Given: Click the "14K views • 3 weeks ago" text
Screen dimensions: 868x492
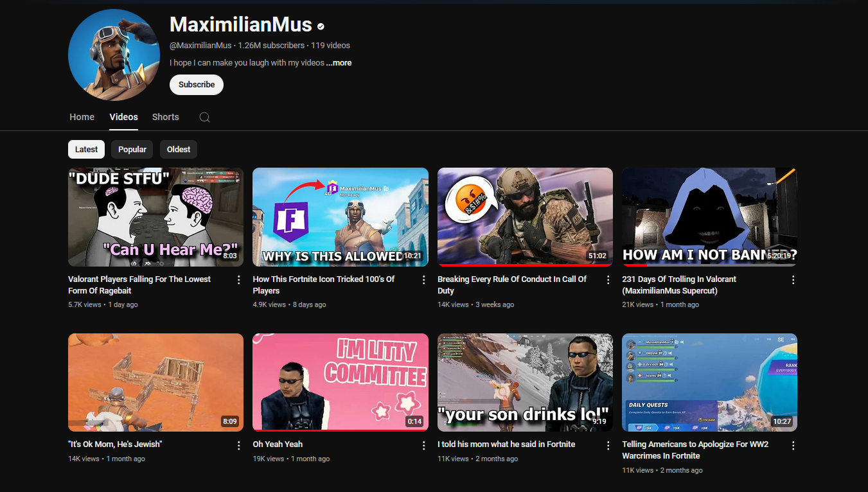Looking at the screenshot, I should 475,304.
